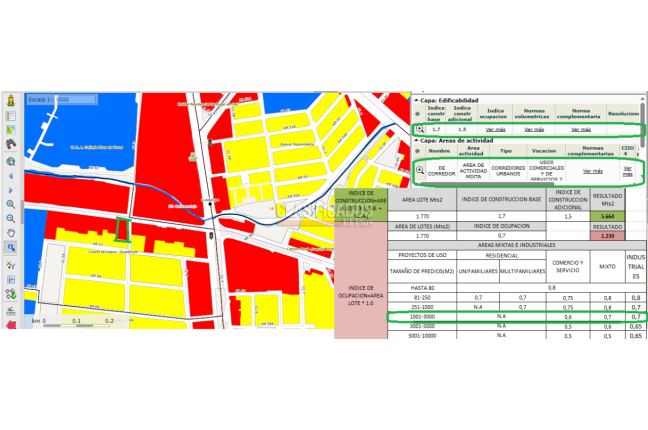Select the zoom in magnifier tool
This screenshot has width=648, height=430.
pyautogui.click(x=11, y=204)
